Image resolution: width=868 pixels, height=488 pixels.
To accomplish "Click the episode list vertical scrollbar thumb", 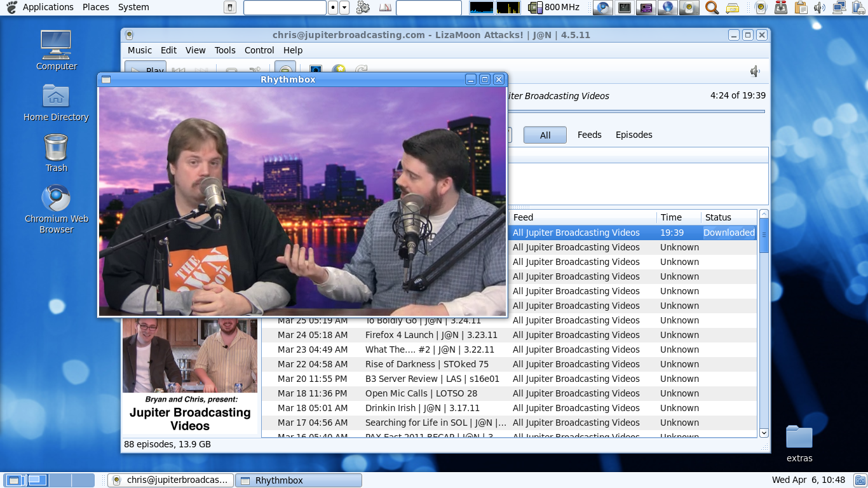I will tap(764, 236).
